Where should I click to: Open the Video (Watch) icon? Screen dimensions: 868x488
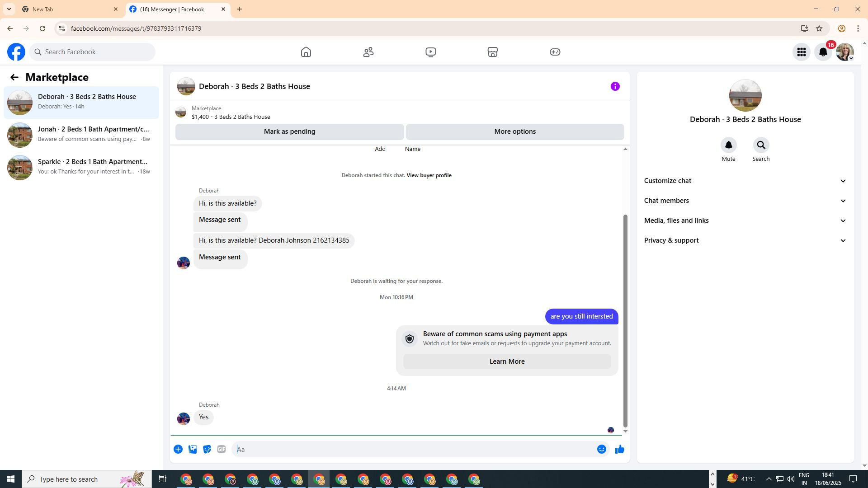[x=431, y=52]
